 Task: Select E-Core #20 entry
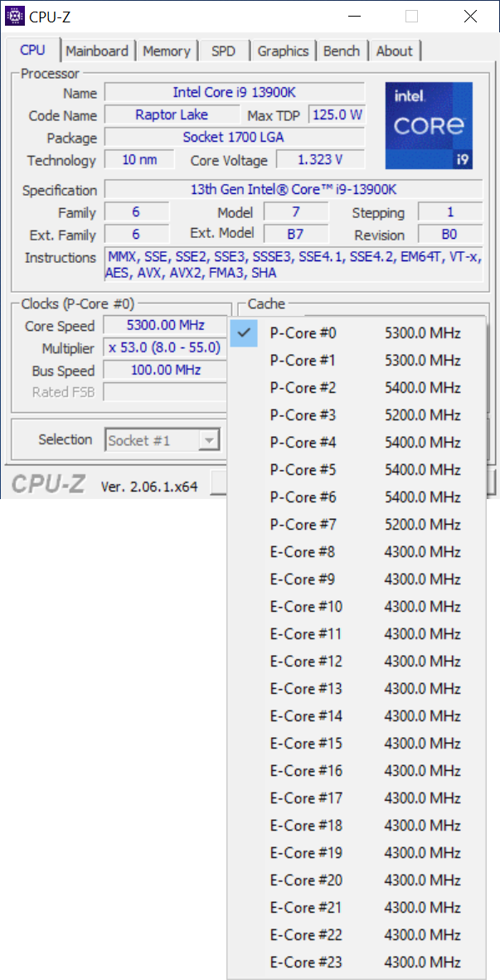(357, 880)
